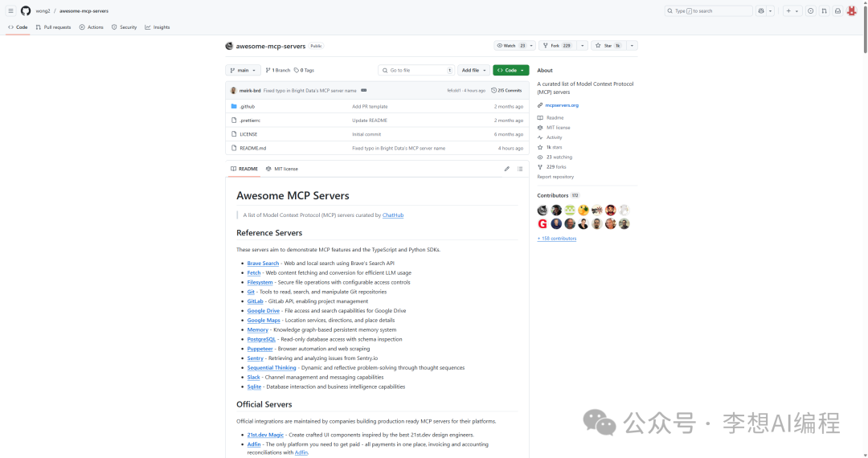Open the Brave Search link

tap(263, 264)
